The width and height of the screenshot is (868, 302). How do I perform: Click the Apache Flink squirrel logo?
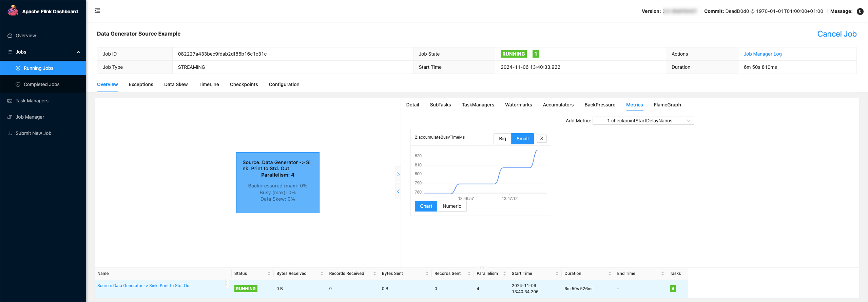(13, 11)
